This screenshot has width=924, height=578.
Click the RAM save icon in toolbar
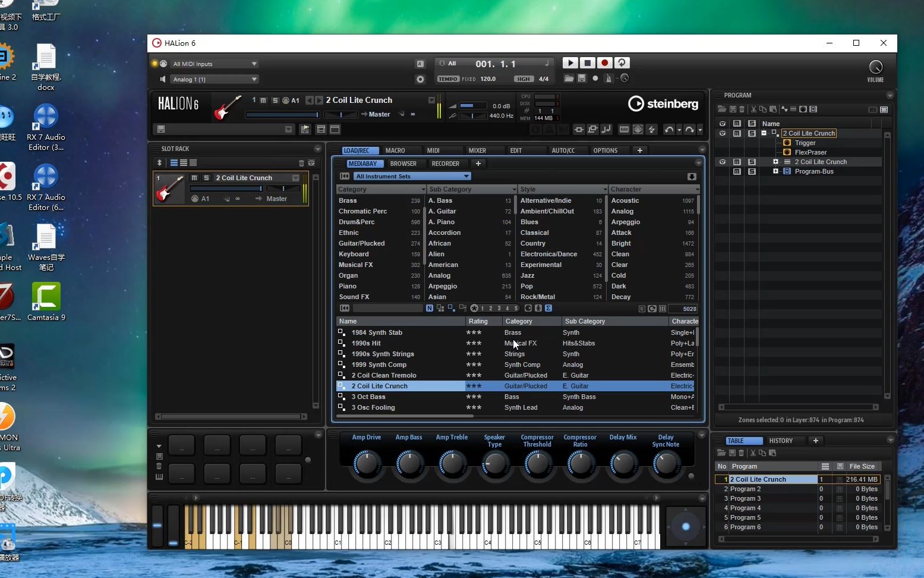(x=624, y=130)
